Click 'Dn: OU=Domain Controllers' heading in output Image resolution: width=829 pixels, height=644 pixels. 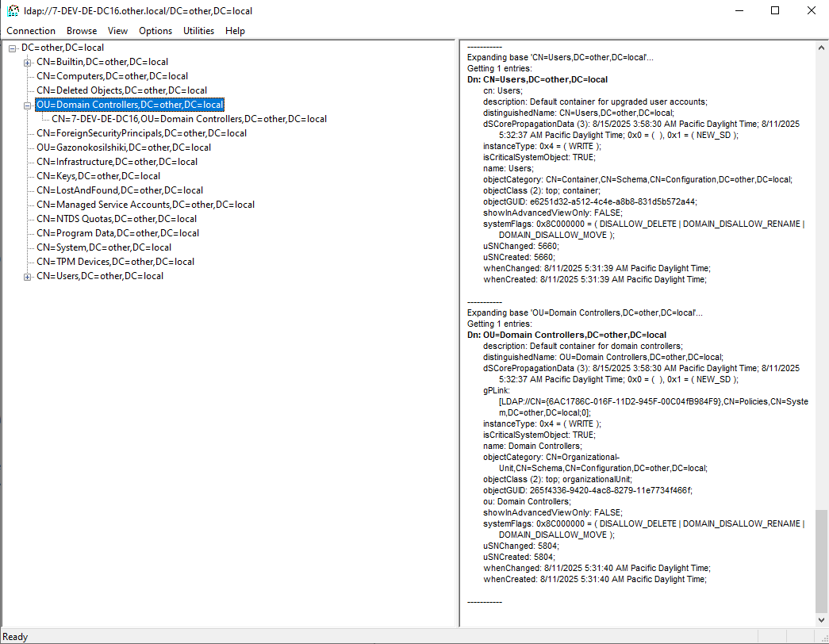566,335
